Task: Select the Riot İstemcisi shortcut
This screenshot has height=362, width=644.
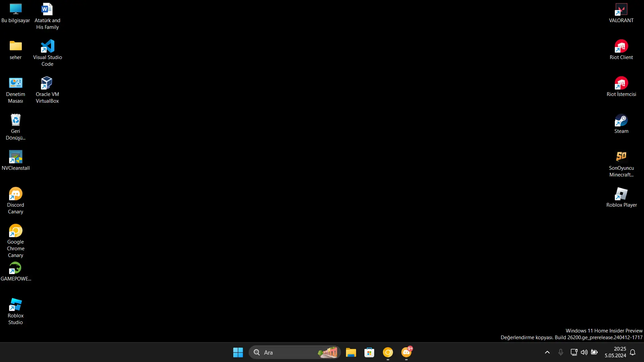Action: click(621, 87)
